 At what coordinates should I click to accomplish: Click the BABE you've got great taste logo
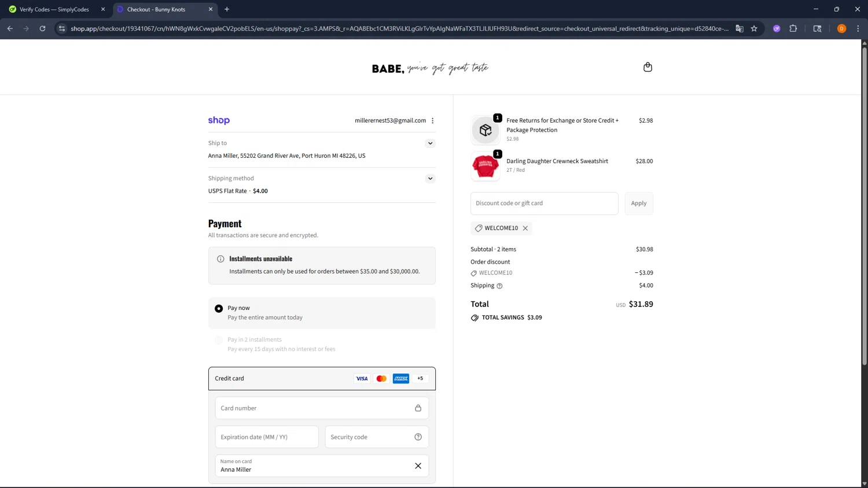click(431, 68)
